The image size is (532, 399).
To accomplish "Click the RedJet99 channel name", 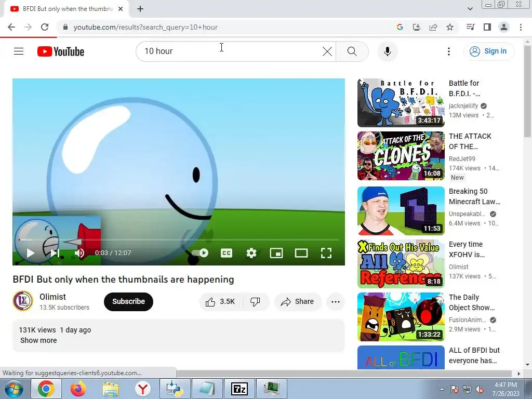I will (462, 159).
